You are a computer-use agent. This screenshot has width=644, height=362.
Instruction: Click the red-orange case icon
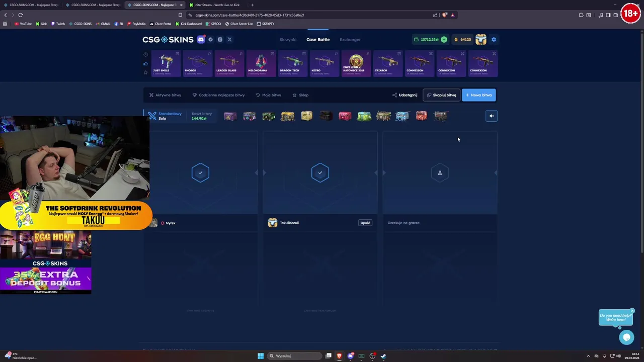[x=421, y=116]
